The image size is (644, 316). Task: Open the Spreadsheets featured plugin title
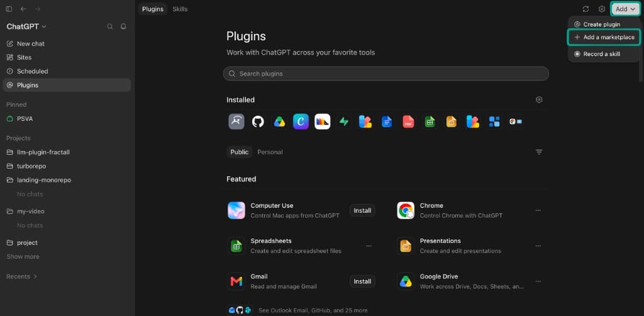tap(271, 241)
